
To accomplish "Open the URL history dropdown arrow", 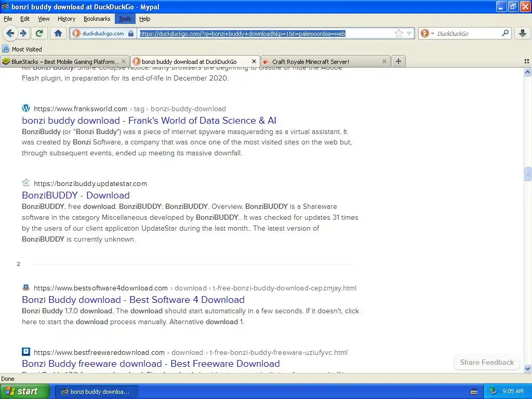I will pyautogui.click(x=409, y=34).
